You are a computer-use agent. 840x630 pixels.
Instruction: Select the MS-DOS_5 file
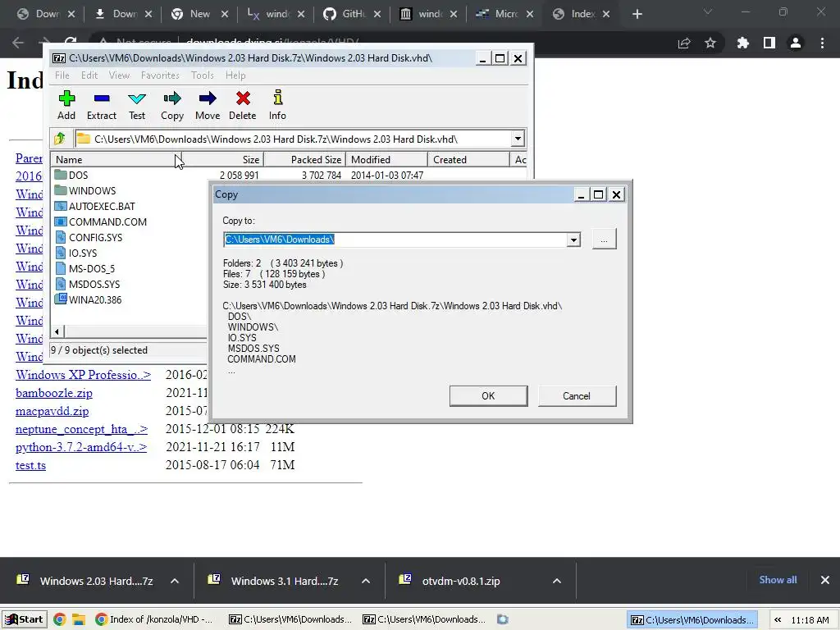[84, 268]
